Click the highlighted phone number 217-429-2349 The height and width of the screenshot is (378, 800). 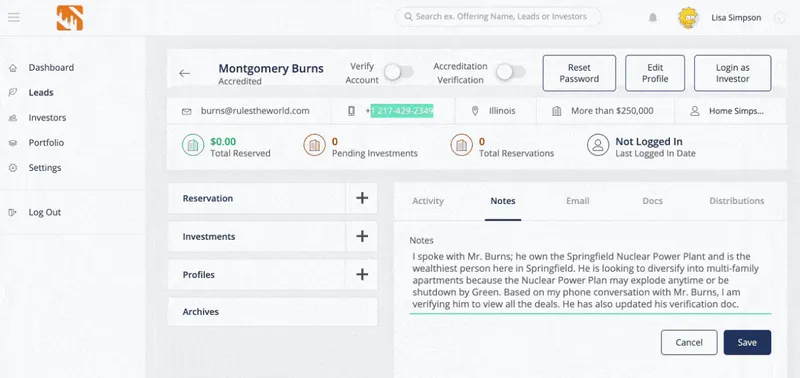pyautogui.click(x=402, y=111)
